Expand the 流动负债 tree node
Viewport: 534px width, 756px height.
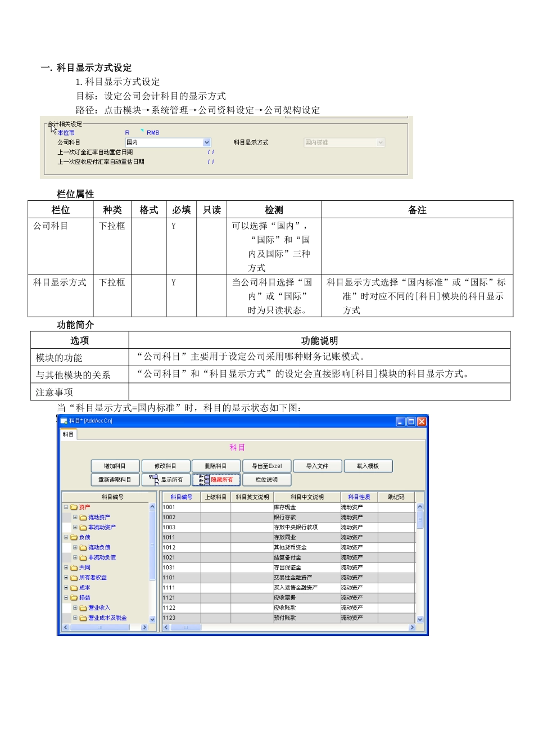click(x=75, y=547)
